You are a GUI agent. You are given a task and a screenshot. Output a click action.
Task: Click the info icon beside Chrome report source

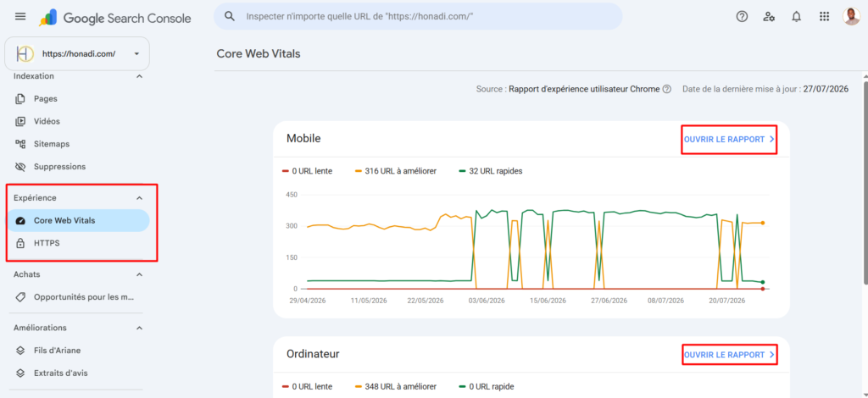[667, 89]
